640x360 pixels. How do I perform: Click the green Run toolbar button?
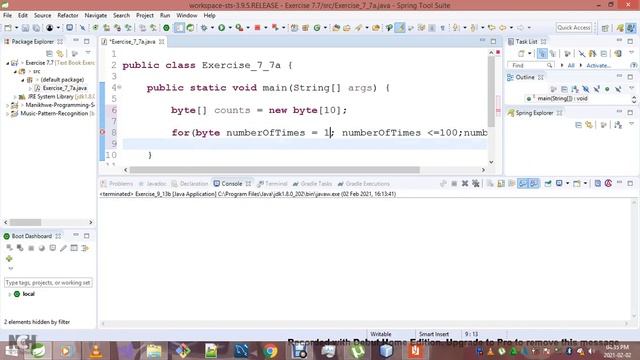point(221,28)
